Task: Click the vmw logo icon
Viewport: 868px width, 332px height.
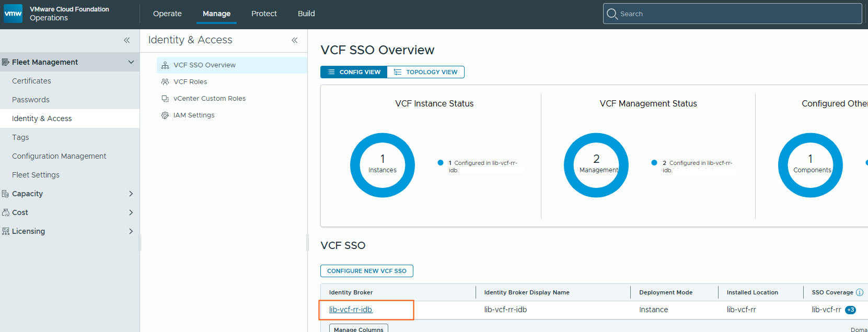Action: pos(13,14)
